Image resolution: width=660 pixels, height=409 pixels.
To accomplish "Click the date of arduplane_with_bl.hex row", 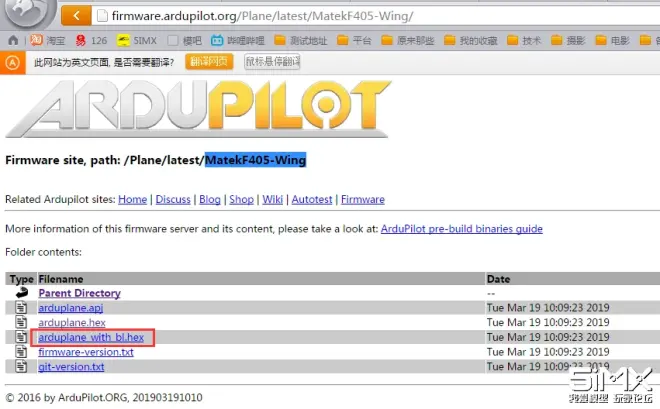I will pos(548,337).
